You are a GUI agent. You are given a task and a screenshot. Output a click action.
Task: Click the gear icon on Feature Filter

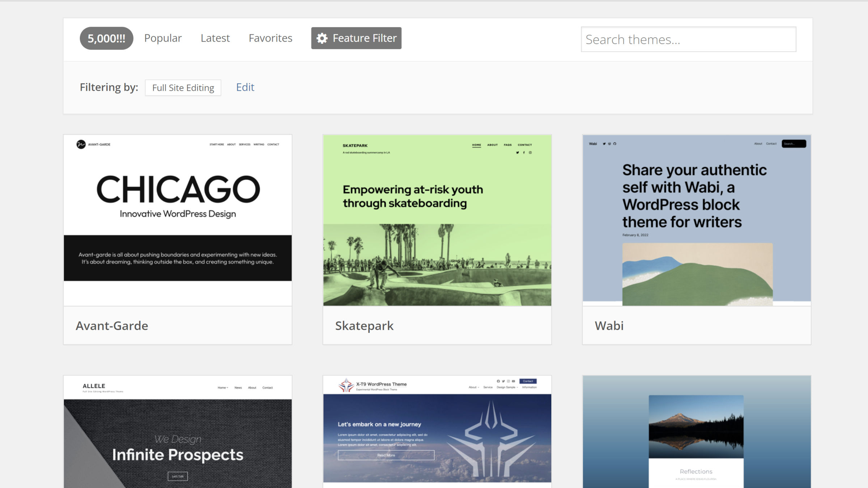[322, 38]
